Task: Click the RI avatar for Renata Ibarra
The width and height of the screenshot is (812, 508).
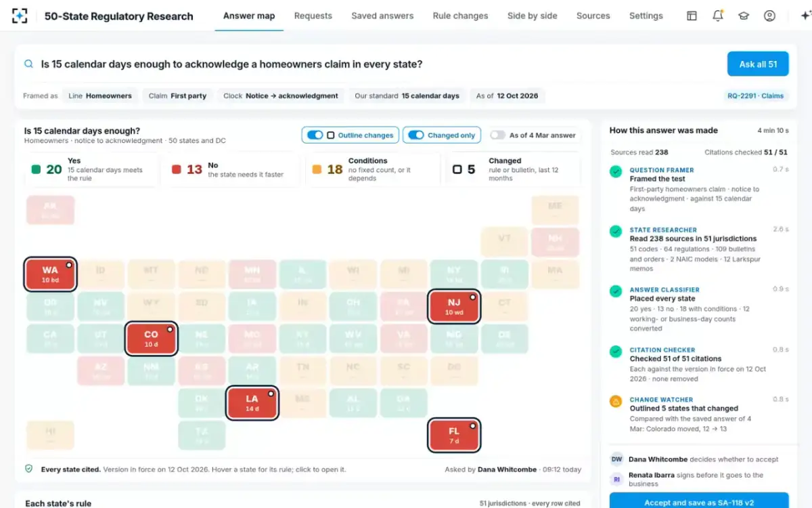Action: (616, 479)
